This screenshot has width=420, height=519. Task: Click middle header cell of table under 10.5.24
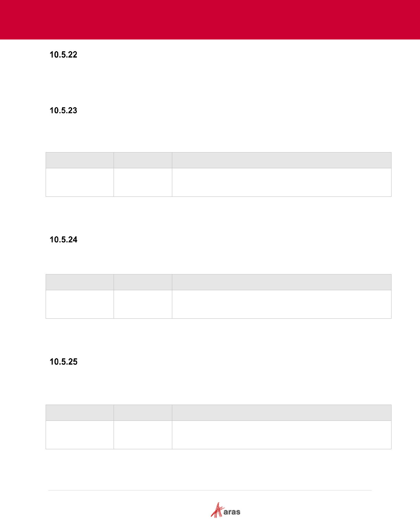coord(143,282)
